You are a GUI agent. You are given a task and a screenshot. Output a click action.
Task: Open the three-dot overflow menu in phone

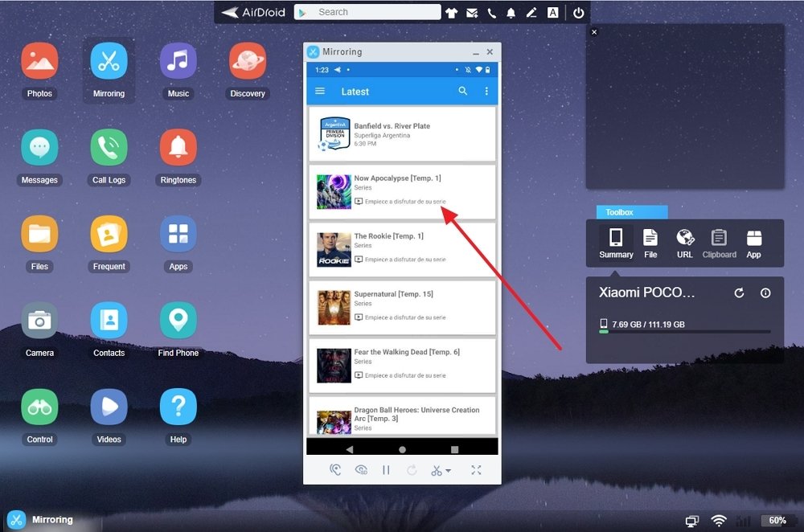(x=486, y=91)
